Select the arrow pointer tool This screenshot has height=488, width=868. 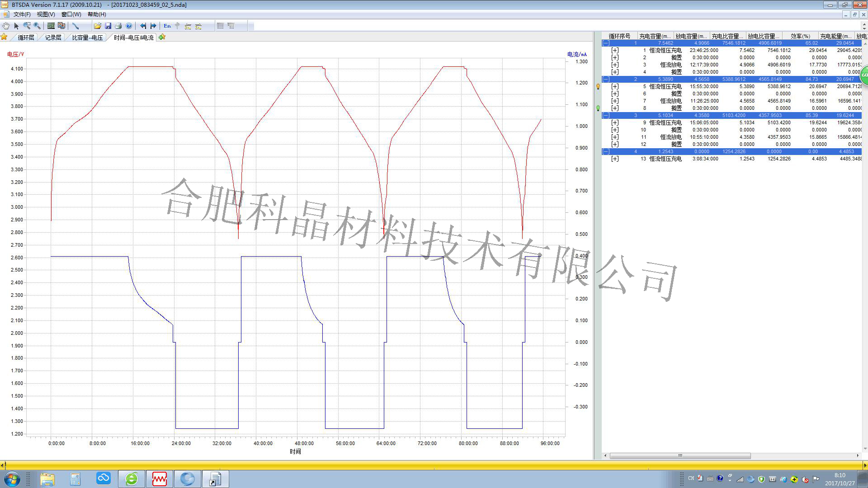(x=16, y=26)
